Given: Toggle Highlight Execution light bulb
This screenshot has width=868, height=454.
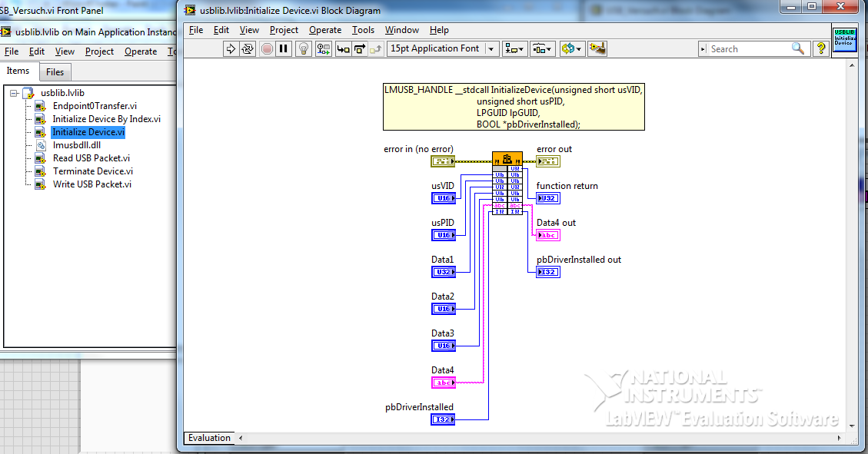Looking at the screenshot, I should pos(304,48).
